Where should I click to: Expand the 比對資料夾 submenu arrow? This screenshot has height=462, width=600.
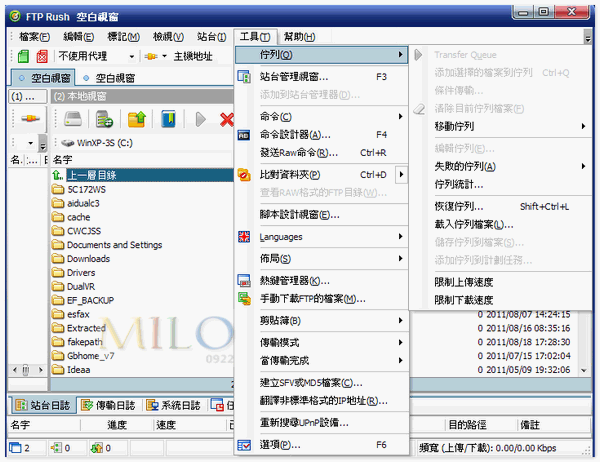pyautogui.click(x=401, y=175)
